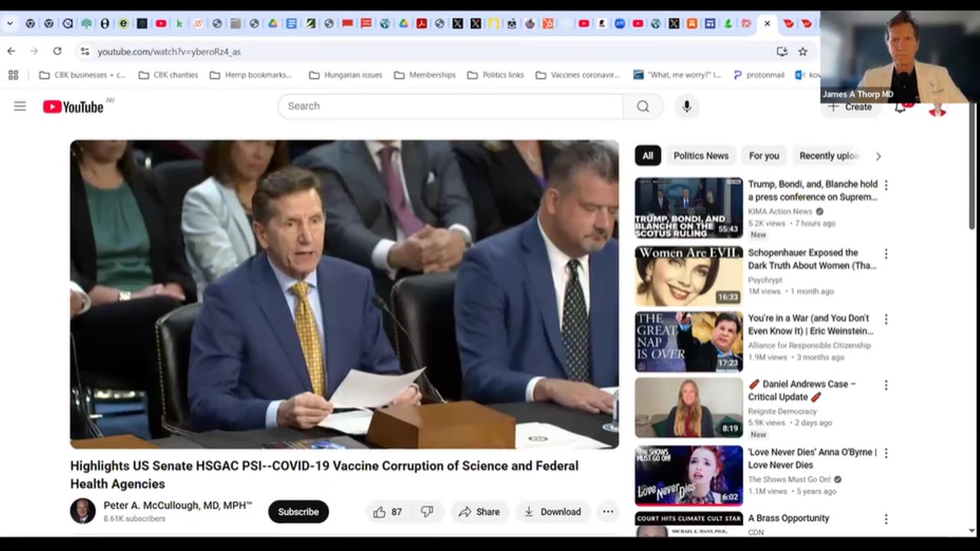Open Vaccines coronavirus bookmark folder

tap(578, 75)
